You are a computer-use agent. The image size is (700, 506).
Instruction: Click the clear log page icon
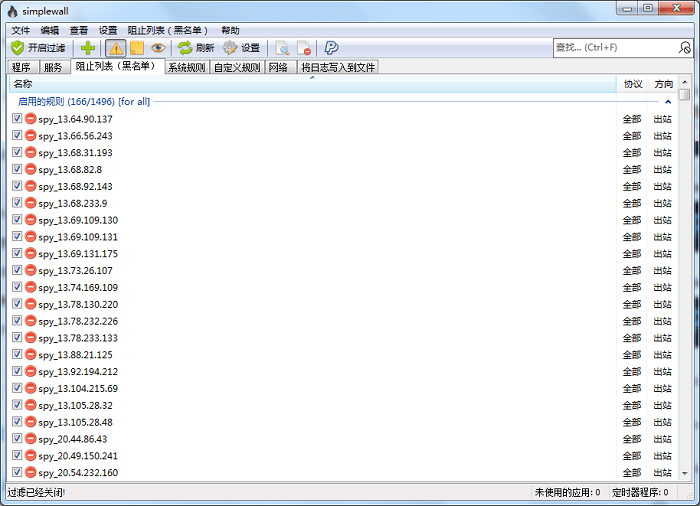[x=304, y=47]
